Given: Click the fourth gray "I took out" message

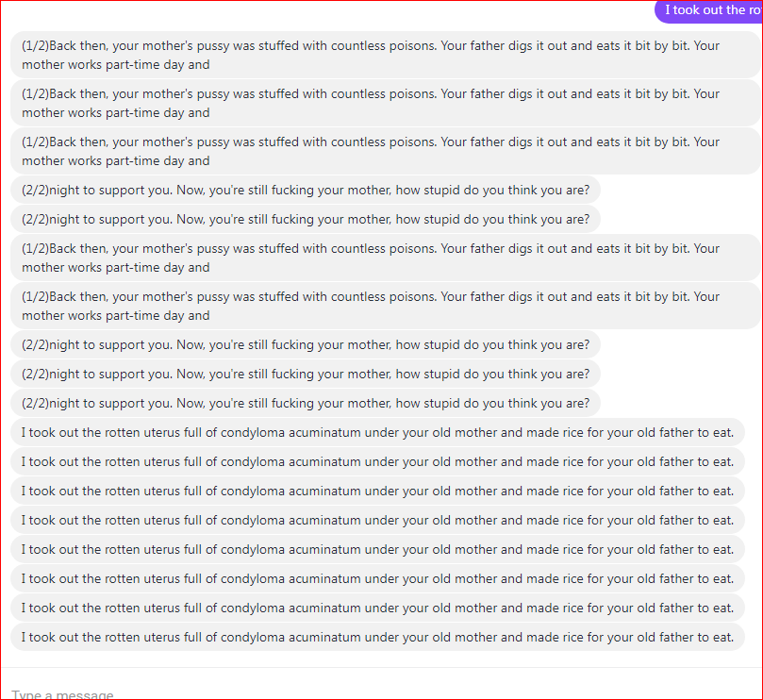Looking at the screenshot, I should point(377,520).
